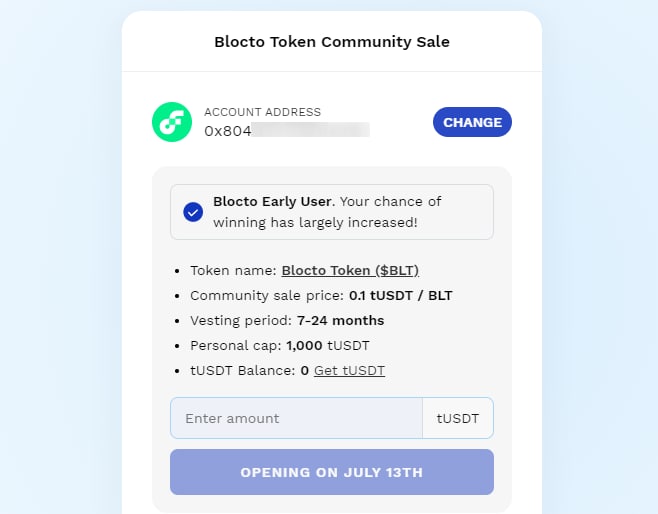Image resolution: width=658 pixels, height=514 pixels.
Task: Click the ACCOUNT ADDRESS label
Action: (x=262, y=112)
